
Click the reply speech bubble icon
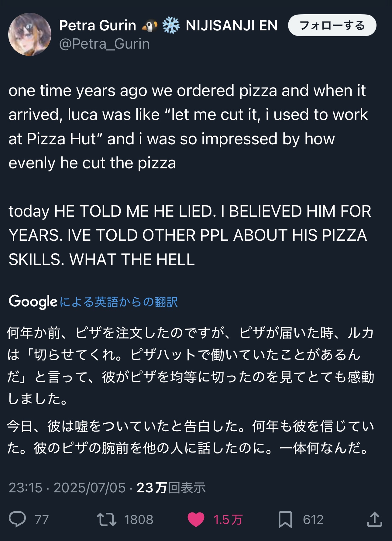[17, 519]
